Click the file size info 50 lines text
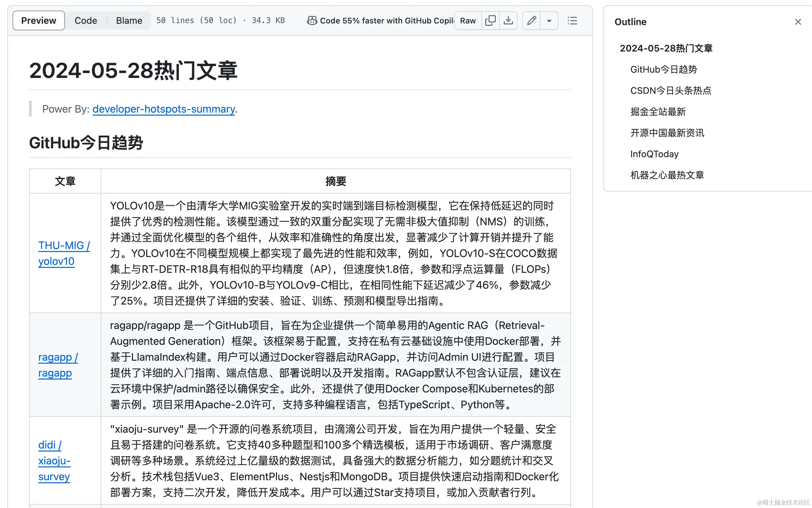 coord(220,20)
